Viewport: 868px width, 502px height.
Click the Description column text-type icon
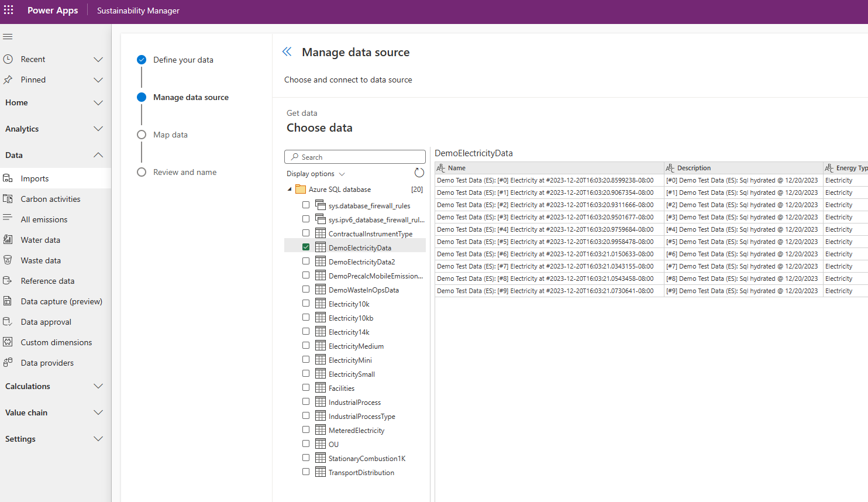point(670,168)
